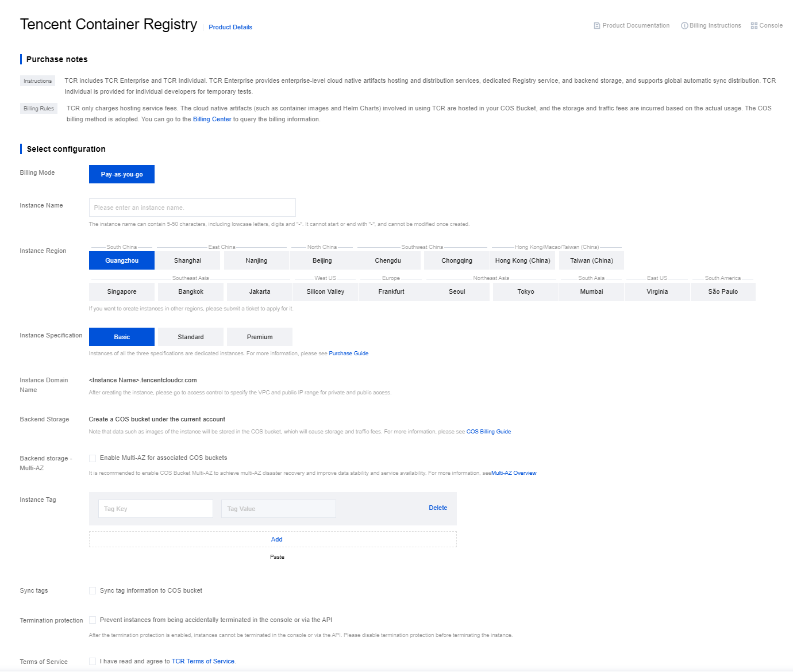Image resolution: width=793 pixels, height=672 pixels.
Task: Select Shanghai region
Action: point(188,260)
